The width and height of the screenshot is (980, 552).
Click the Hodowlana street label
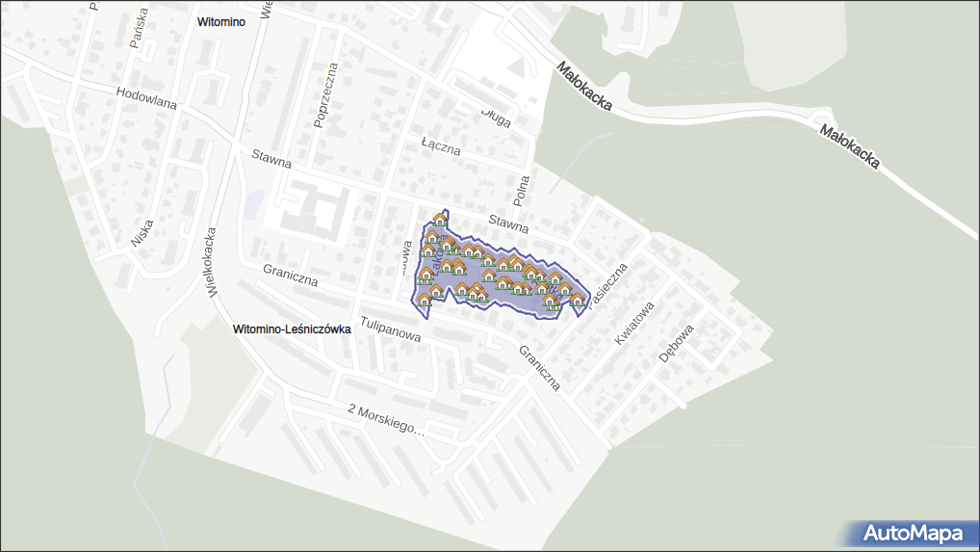[x=146, y=98]
